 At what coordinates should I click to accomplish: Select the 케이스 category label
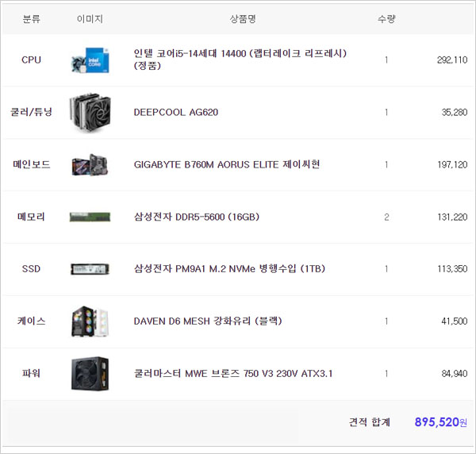click(31, 321)
